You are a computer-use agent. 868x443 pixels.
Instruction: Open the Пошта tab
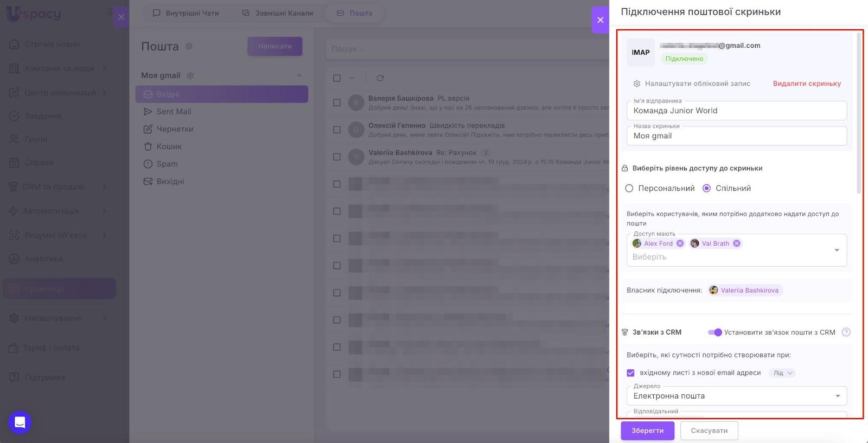pyautogui.click(x=354, y=13)
